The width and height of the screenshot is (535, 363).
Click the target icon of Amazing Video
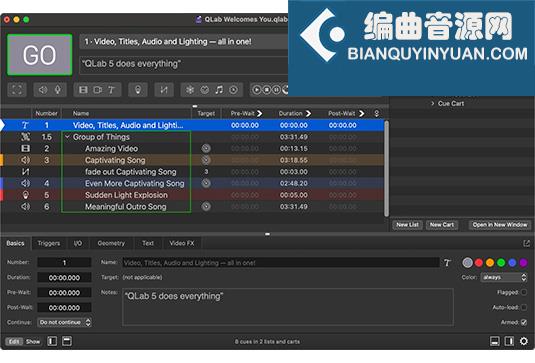click(x=206, y=148)
